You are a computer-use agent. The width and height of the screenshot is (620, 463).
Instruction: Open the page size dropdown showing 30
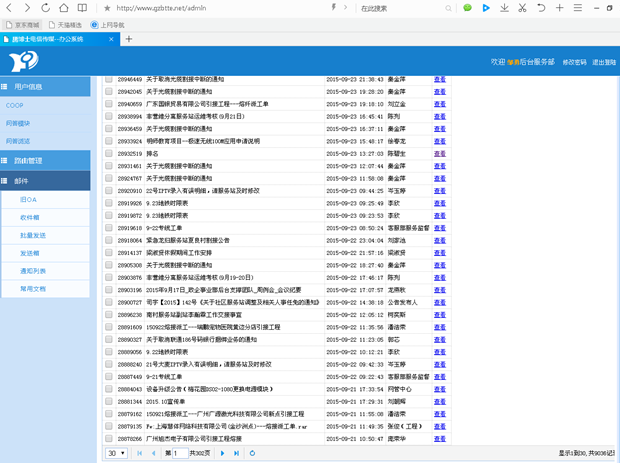click(116, 453)
